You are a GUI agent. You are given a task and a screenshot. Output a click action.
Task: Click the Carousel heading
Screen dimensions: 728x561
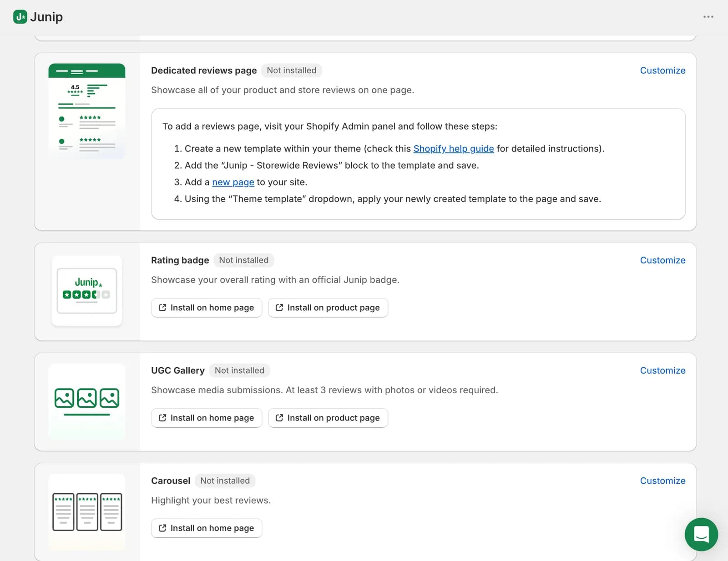[171, 480]
